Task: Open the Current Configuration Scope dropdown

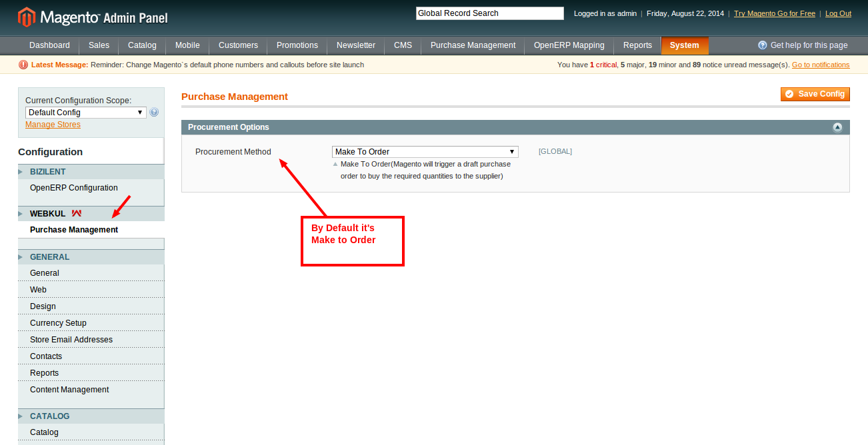Action: [85, 113]
